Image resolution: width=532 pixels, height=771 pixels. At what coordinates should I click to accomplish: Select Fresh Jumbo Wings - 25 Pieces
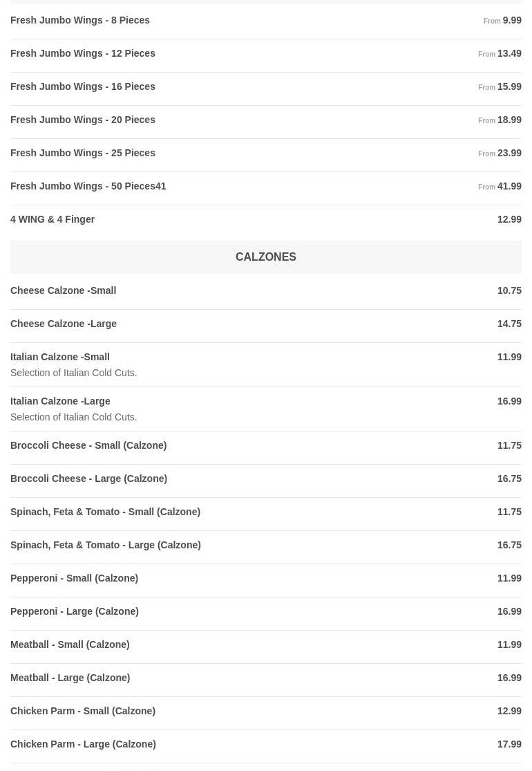click(x=83, y=153)
